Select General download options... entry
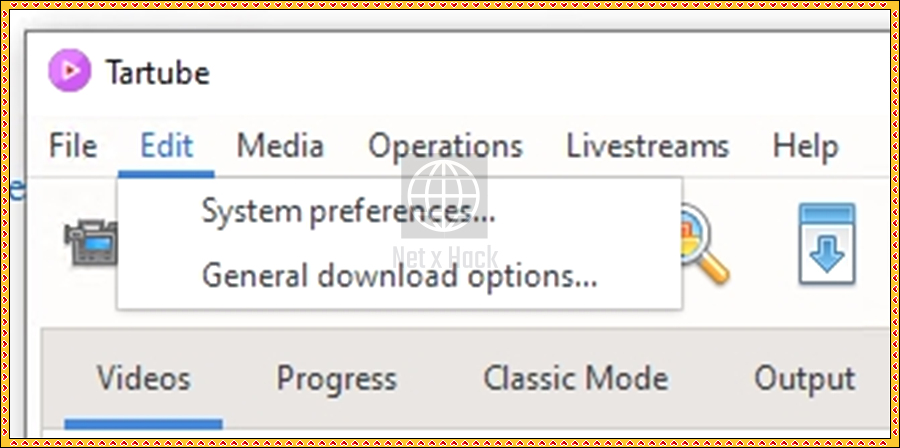 tap(399, 276)
